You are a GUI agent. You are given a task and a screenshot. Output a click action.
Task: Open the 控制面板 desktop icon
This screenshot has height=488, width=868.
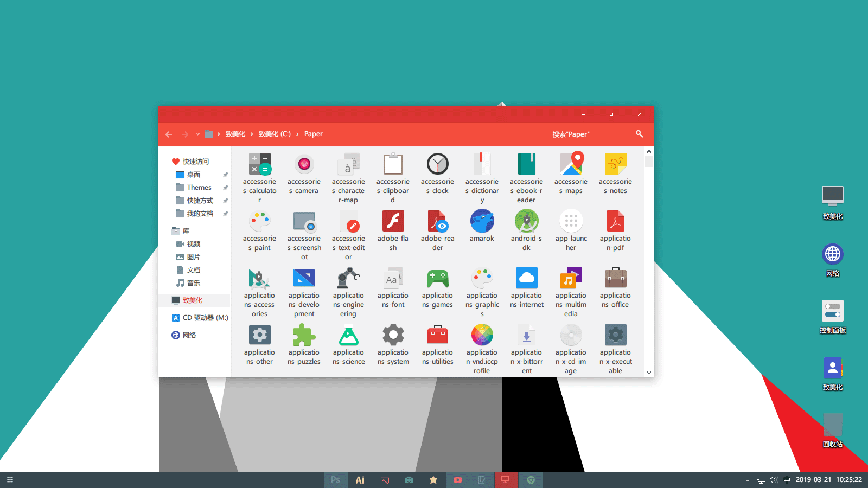[833, 317]
